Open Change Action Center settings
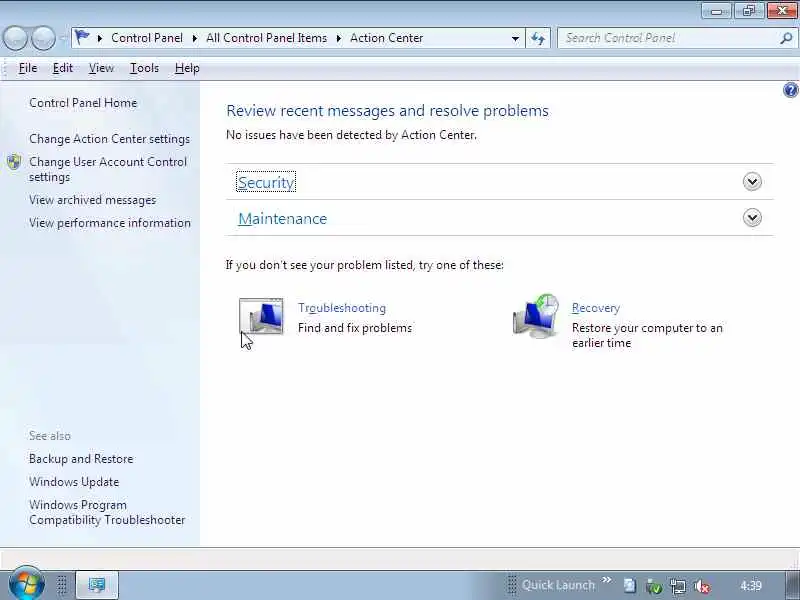Screen dimensions: 800x600 [109, 139]
